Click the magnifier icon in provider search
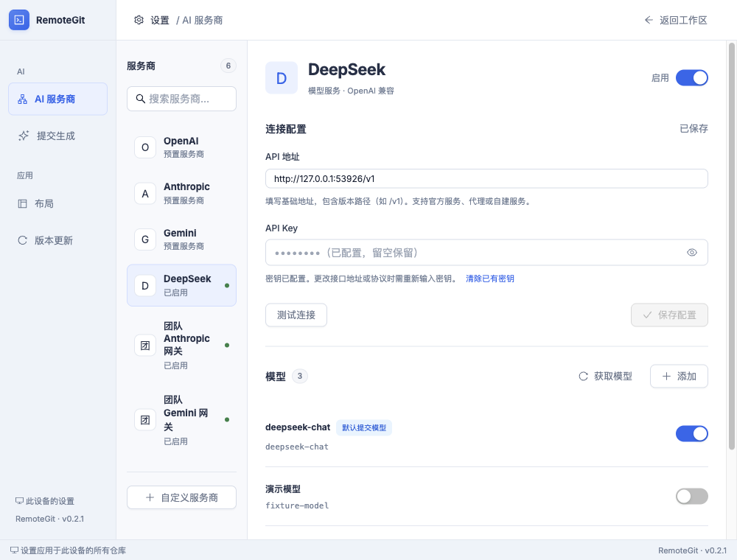 (140, 99)
